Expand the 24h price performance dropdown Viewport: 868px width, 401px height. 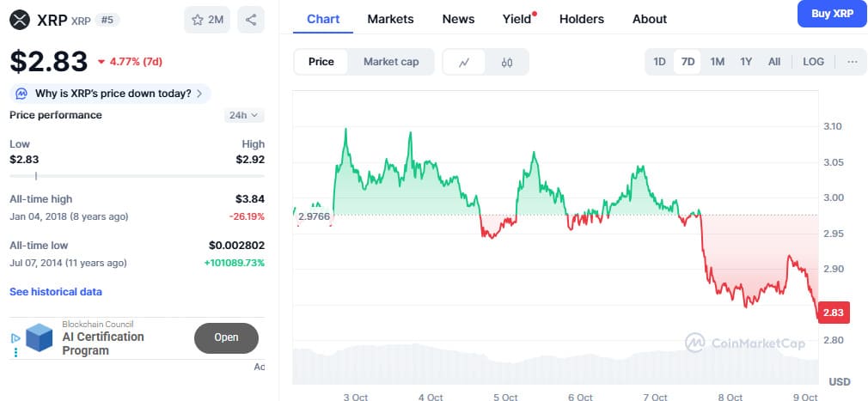point(244,115)
